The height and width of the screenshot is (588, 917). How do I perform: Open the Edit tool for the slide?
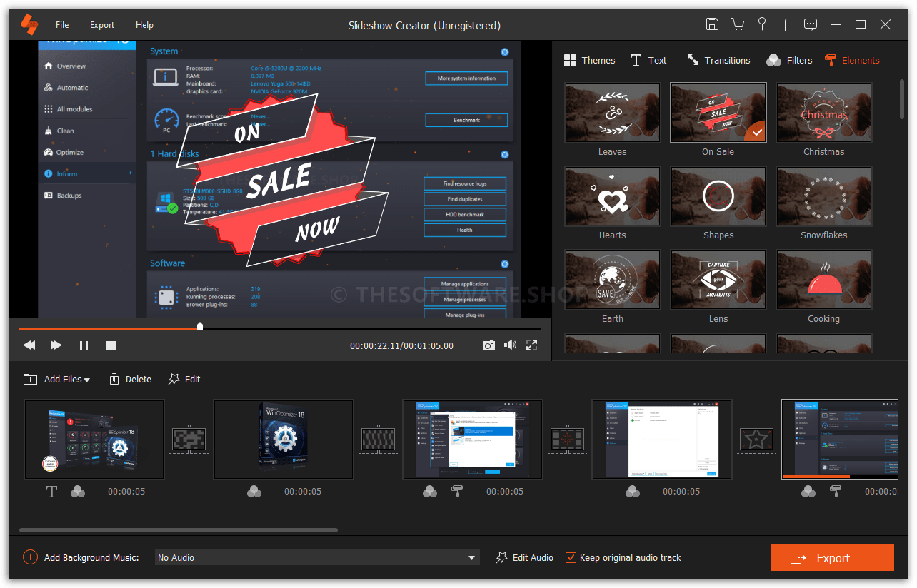click(184, 379)
